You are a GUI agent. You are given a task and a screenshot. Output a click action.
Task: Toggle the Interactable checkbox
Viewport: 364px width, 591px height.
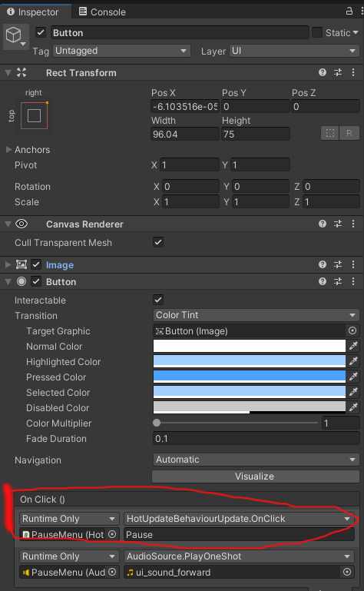[158, 300]
